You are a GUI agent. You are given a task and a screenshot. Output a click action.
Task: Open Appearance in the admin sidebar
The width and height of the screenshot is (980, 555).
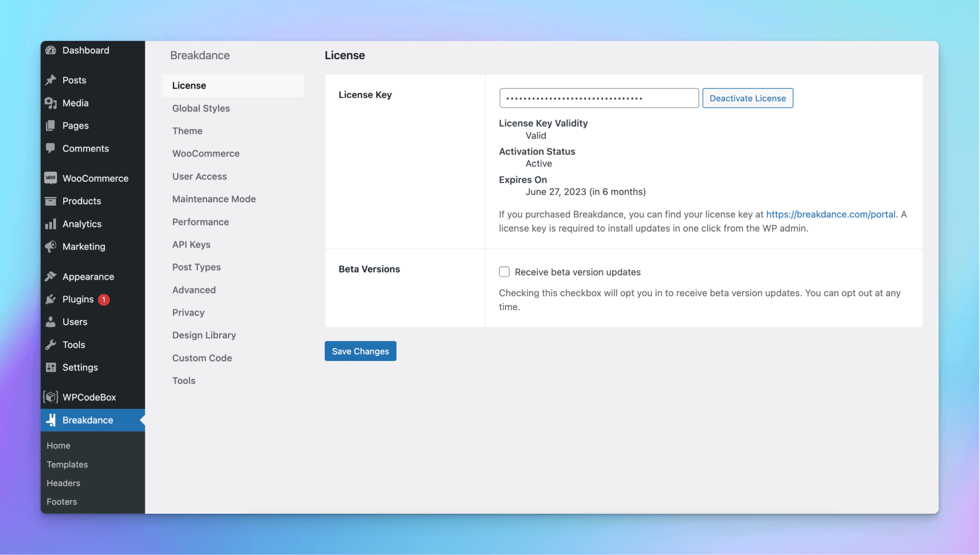tap(93, 276)
